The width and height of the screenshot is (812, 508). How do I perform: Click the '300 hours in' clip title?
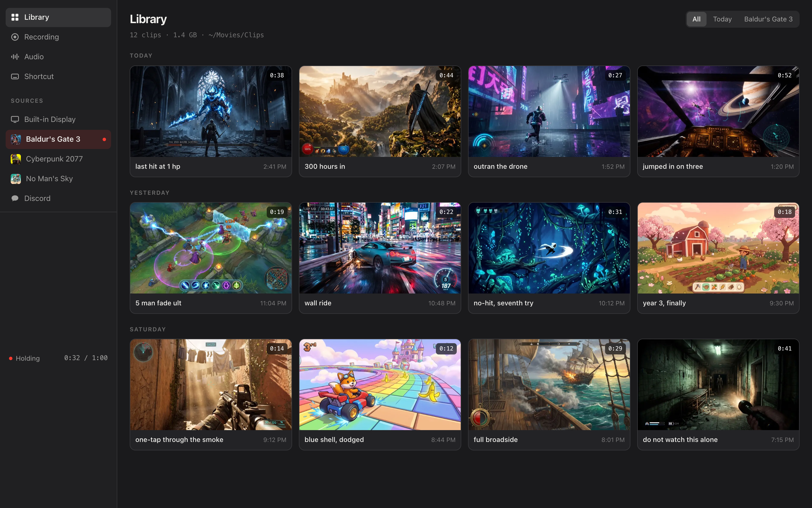tap(325, 167)
